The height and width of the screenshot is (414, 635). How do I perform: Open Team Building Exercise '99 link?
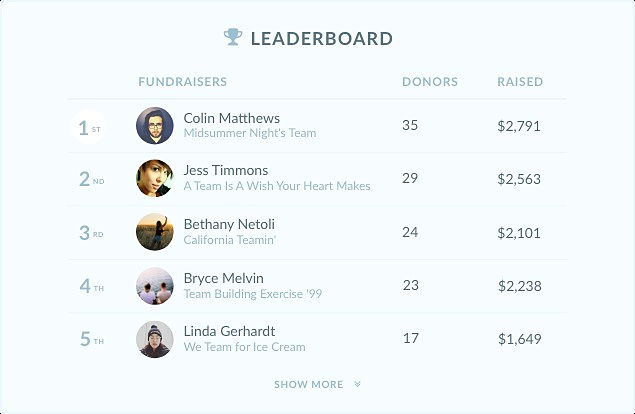pyautogui.click(x=253, y=294)
